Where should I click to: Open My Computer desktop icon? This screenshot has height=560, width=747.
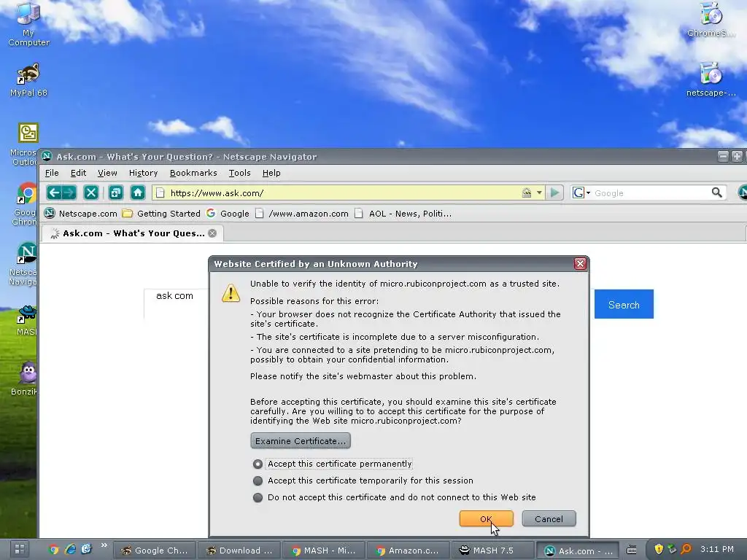pos(28,24)
